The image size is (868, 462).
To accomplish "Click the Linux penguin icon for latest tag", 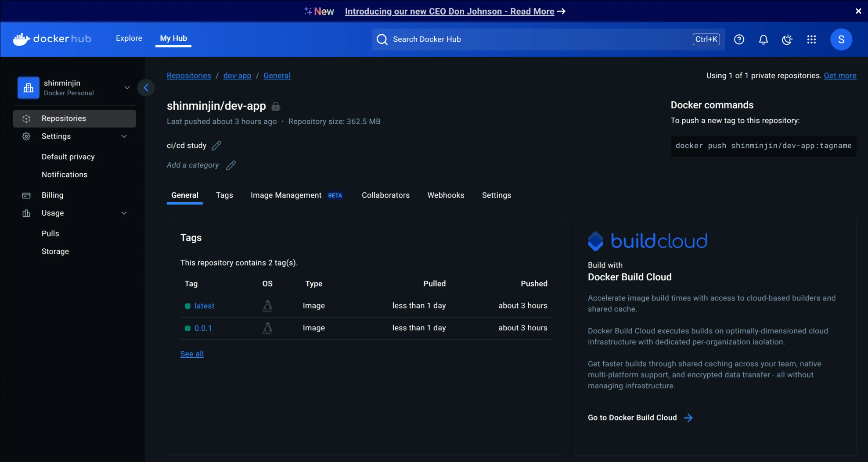I will pyautogui.click(x=267, y=306).
